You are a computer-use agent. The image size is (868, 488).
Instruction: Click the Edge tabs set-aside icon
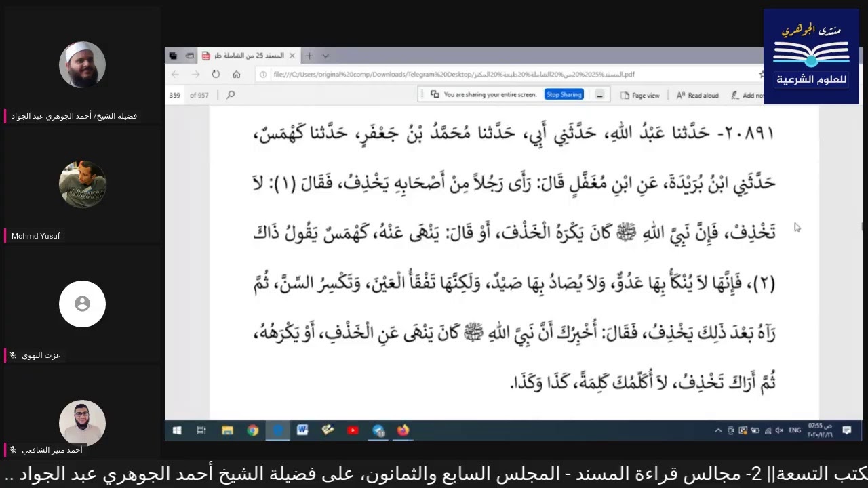click(173, 56)
